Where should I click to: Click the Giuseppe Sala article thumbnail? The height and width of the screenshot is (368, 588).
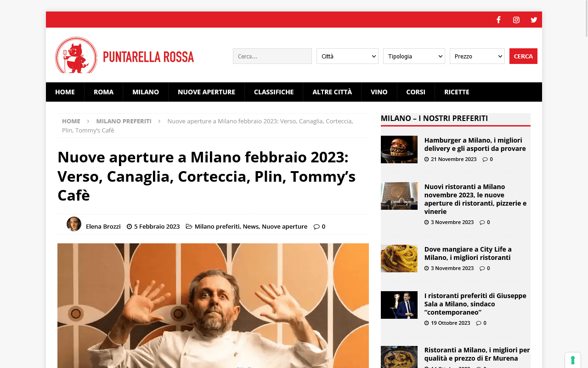399,305
